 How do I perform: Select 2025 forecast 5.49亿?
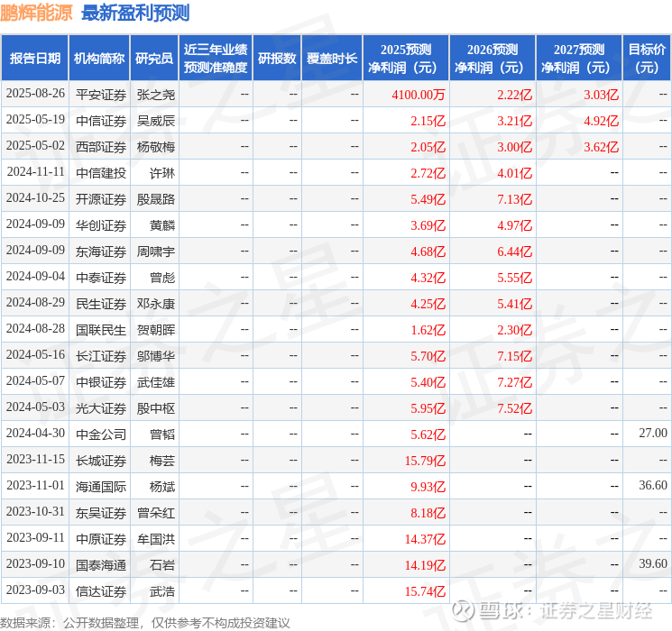[x=428, y=199]
